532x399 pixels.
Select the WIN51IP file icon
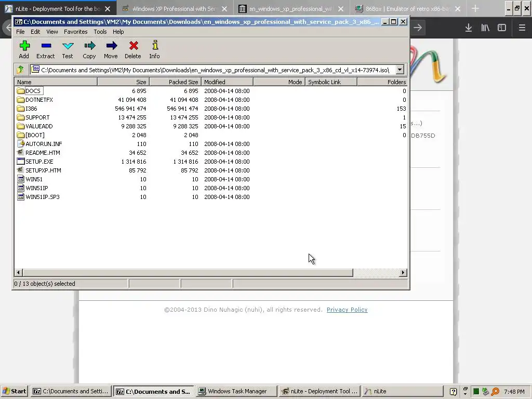tap(21, 188)
